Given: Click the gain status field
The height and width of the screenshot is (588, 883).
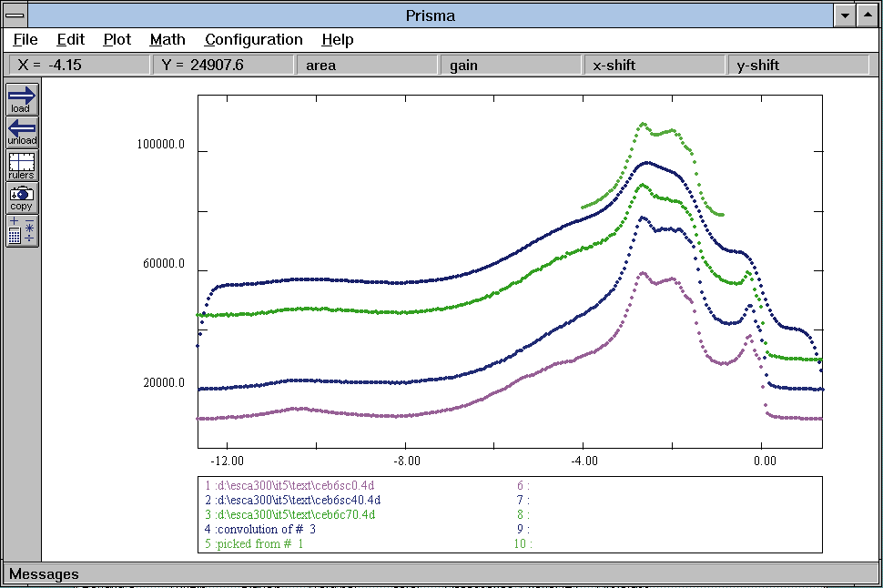Looking at the screenshot, I should [509, 65].
